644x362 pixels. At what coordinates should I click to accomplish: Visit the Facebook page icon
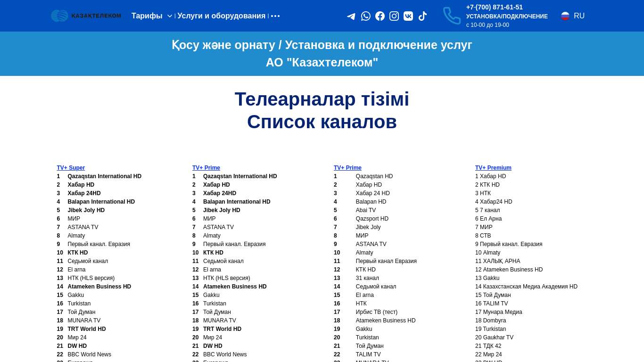click(380, 16)
